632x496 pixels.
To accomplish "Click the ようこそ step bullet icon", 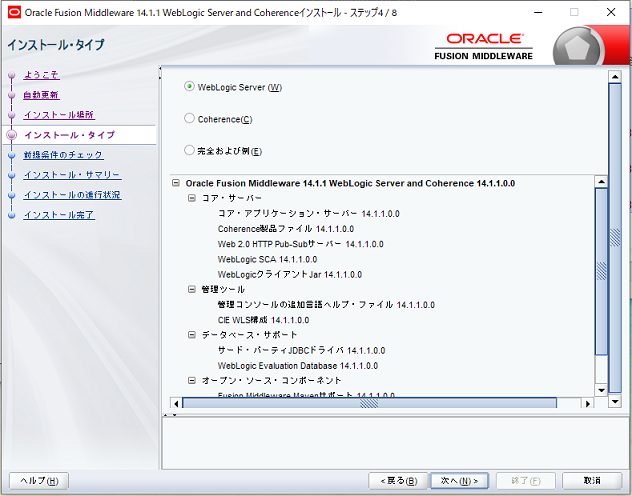I will coord(12,75).
